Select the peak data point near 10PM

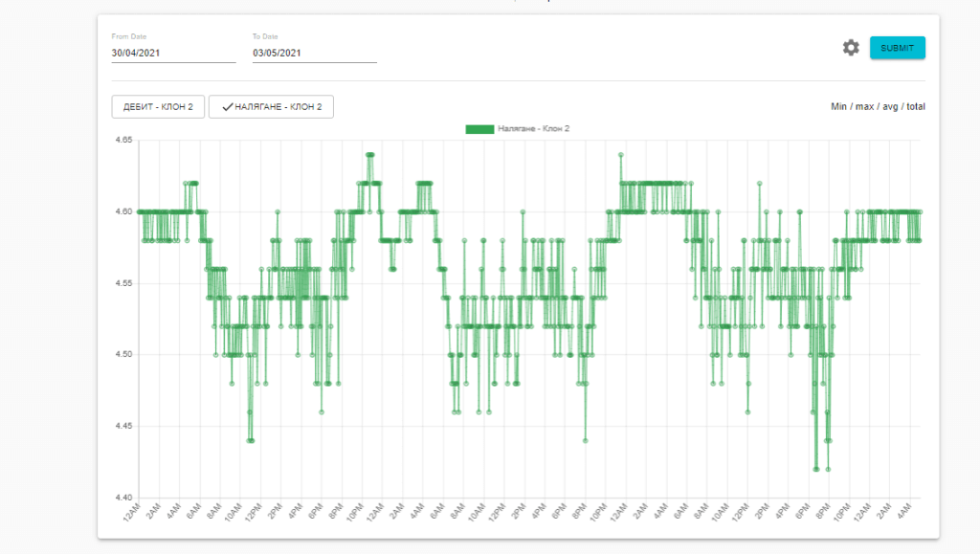(x=368, y=153)
